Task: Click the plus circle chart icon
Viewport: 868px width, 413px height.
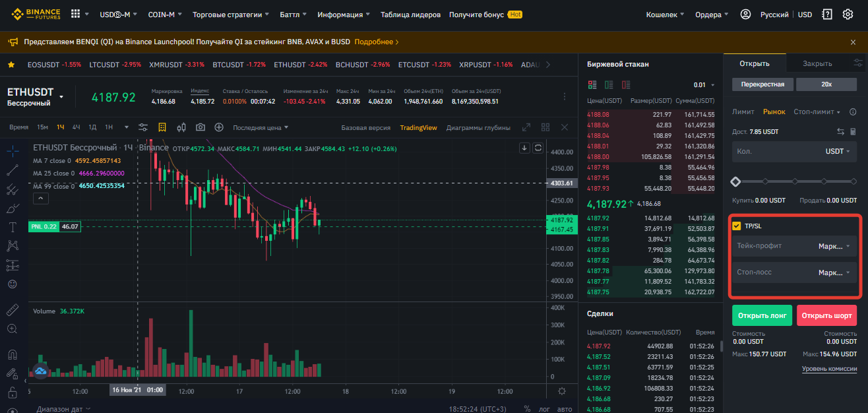Action: 219,127
